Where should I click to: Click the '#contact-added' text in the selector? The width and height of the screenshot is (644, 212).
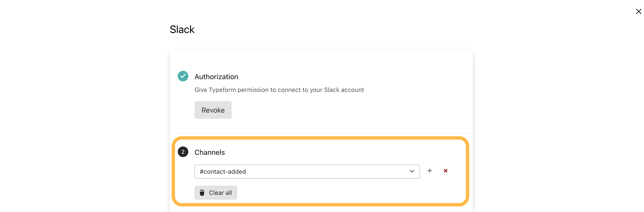tap(222, 172)
